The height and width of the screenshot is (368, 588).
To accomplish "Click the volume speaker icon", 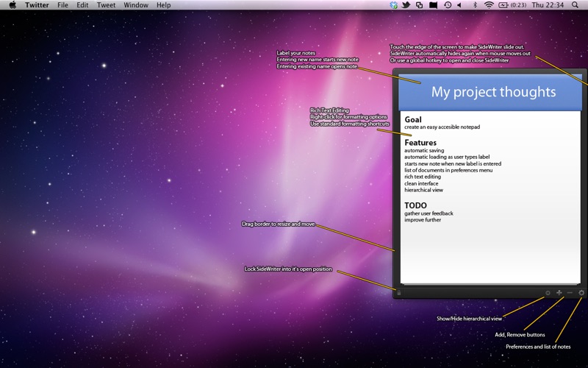I will tap(459, 5).
